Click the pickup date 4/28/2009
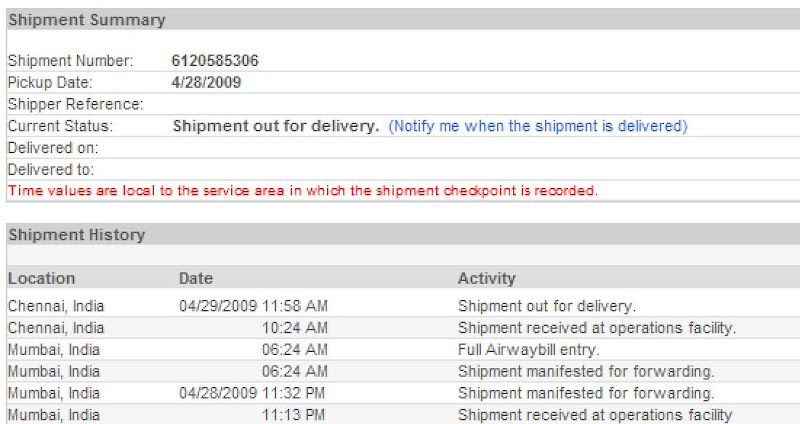This screenshot has height=424, width=800. pos(206,83)
